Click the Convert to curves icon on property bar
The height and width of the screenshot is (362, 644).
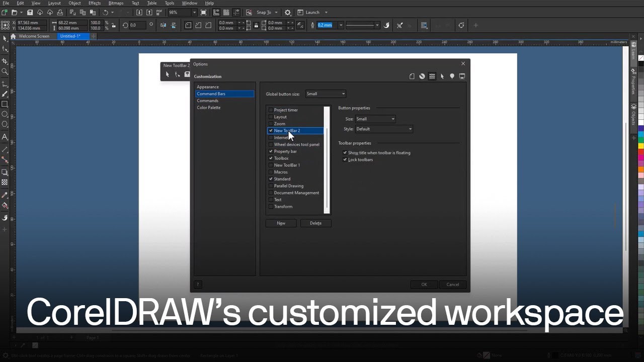(462, 25)
